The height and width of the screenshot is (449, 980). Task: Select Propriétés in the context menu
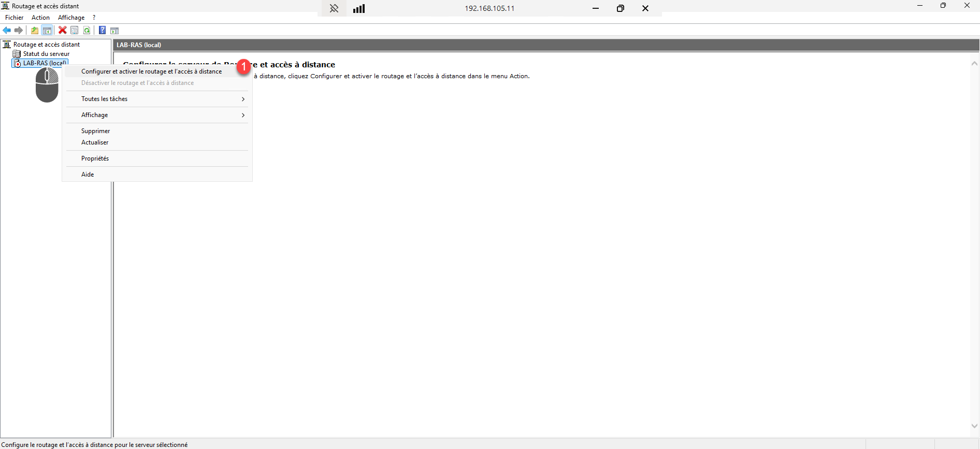pos(95,158)
